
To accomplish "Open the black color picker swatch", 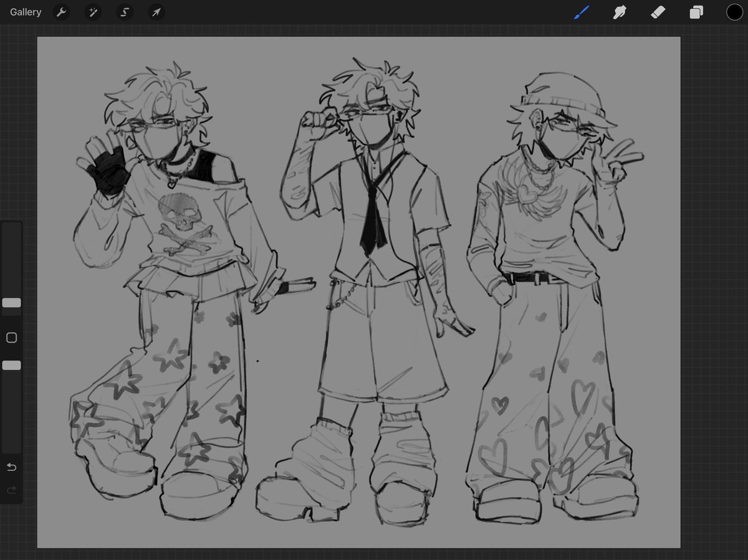I will pos(734,12).
